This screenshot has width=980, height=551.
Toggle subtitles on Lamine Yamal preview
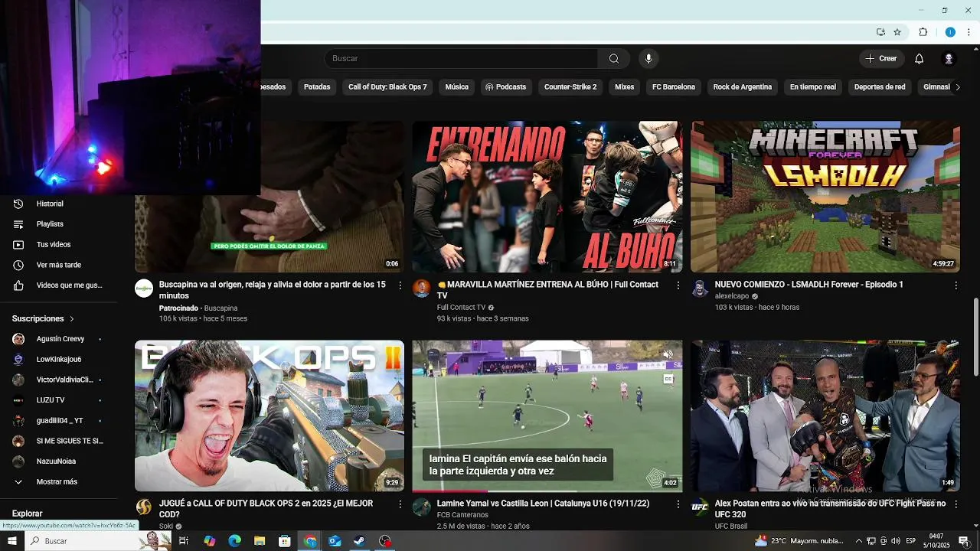668,379
